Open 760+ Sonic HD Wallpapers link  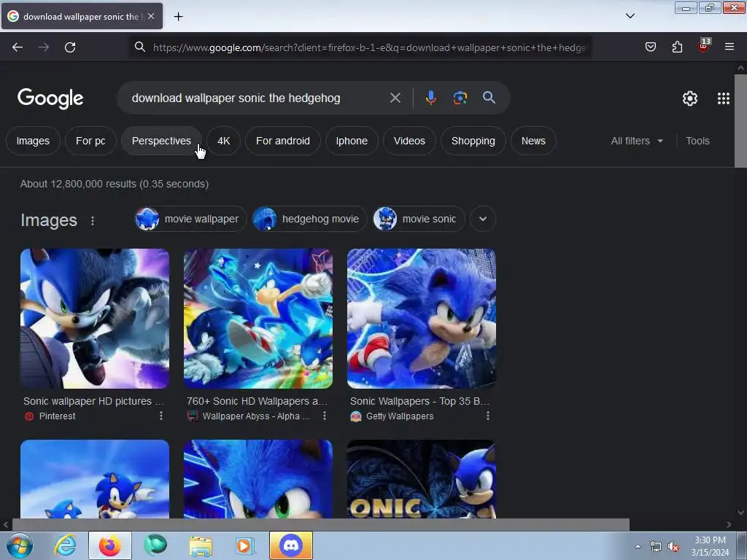pyautogui.click(x=257, y=401)
